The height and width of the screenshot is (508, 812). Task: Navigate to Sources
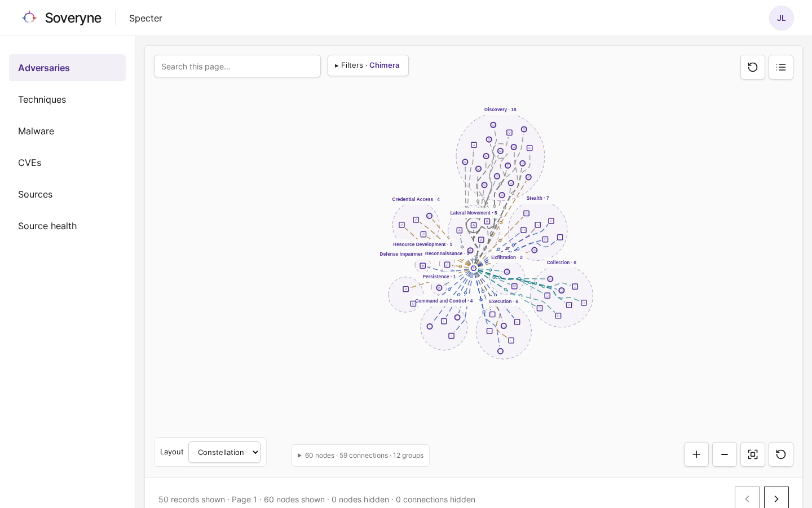click(67, 194)
